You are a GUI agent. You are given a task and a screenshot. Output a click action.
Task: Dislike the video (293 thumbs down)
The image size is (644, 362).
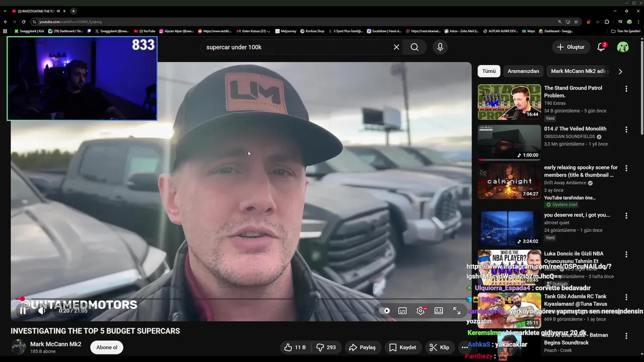click(x=326, y=347)
